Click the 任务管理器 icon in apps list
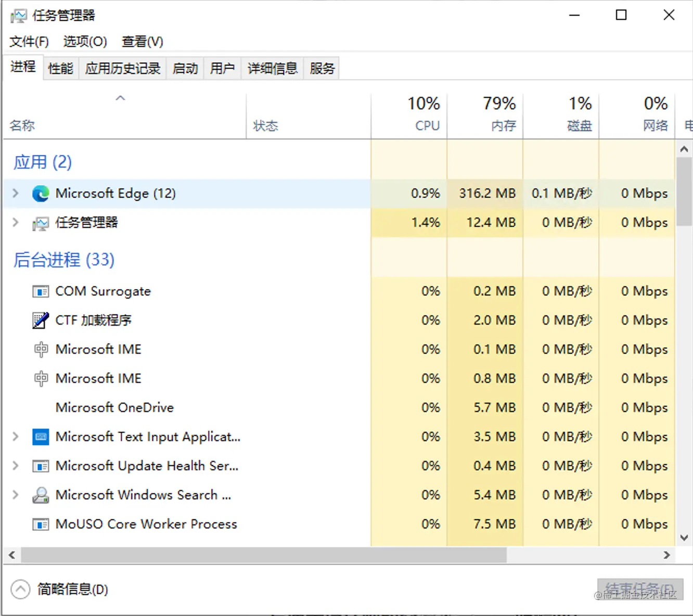 [41, 223]
